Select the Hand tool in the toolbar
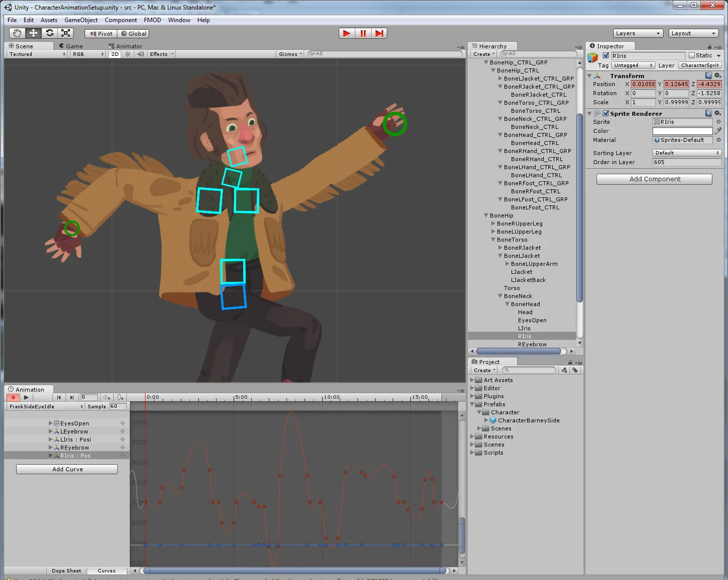 click(x=17, y=33)
